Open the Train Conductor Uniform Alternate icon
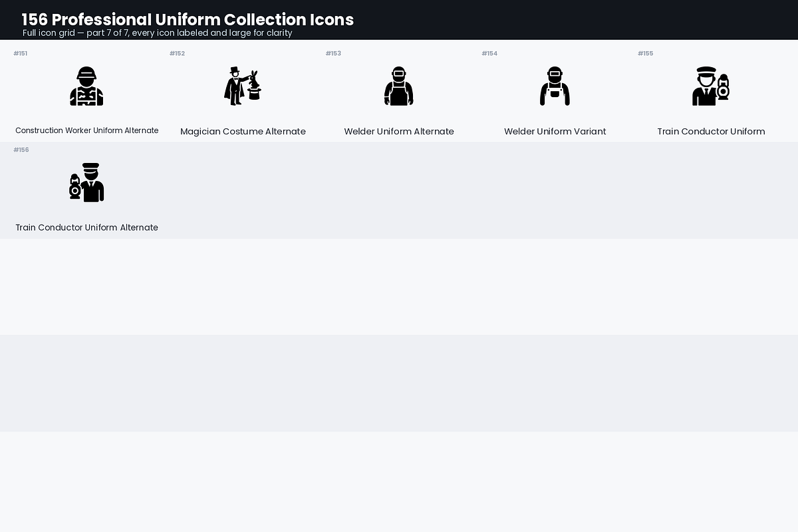 point(86,182)
